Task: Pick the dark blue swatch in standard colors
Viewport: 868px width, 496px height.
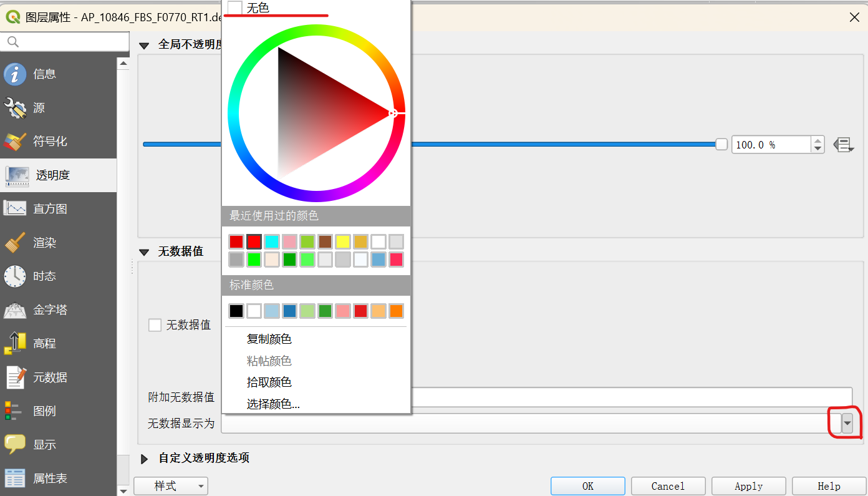Action: point(289,311)
